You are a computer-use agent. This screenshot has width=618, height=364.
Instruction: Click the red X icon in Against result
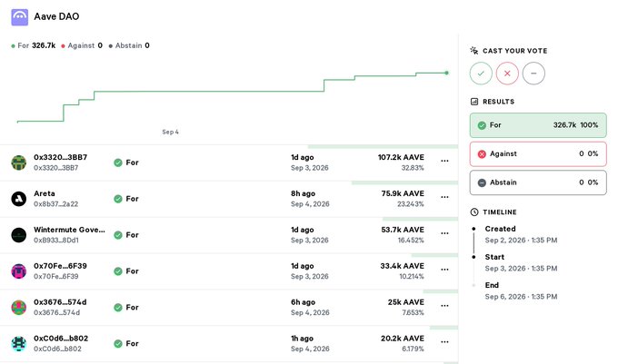(x=482, y=154)
